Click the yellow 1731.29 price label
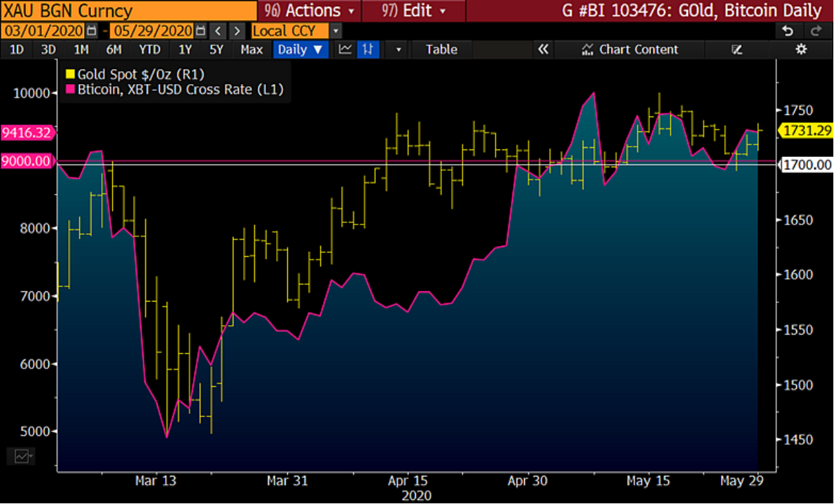834x504 pixels. click(x=805, y=130)
